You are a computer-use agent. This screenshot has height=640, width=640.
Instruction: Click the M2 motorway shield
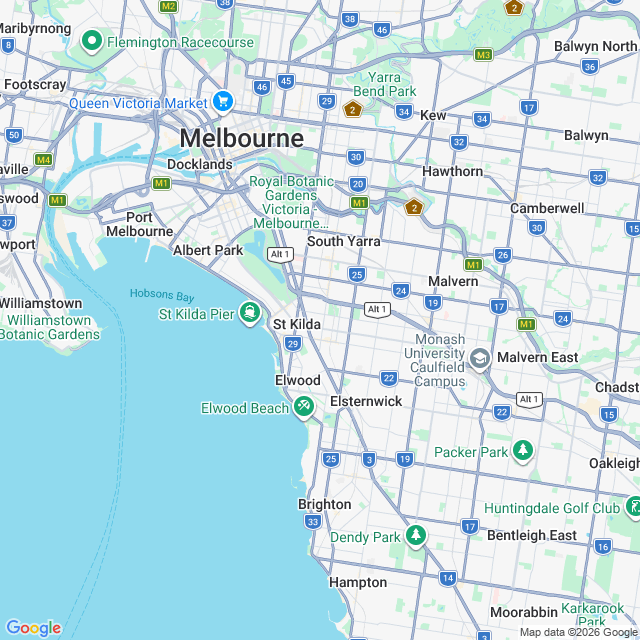point(168,6)
